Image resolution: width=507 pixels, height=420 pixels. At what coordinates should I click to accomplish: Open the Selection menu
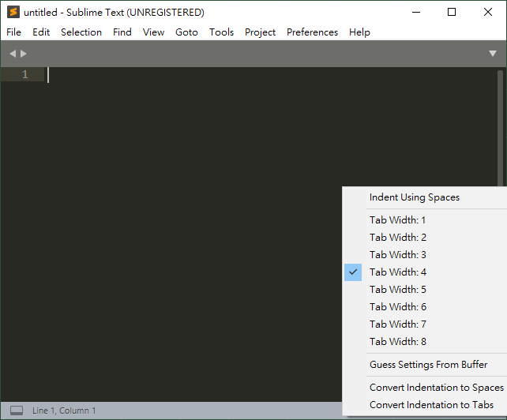pyautogui.click(x=81, y=32)
